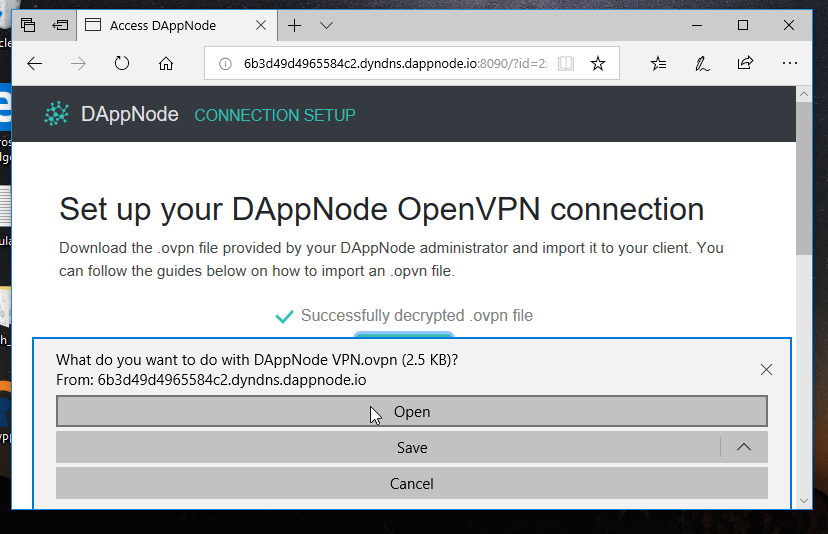Show tab previews chevron

(326, 25)
